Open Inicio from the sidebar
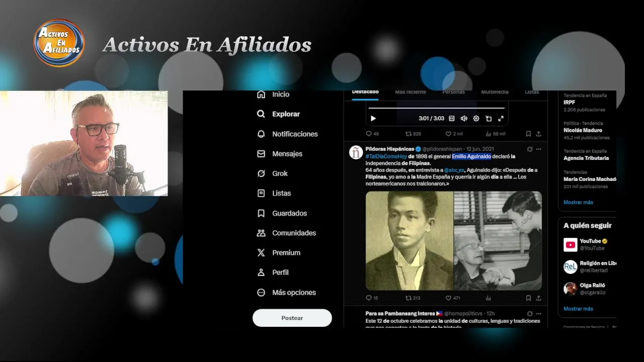 click(273, 94)
